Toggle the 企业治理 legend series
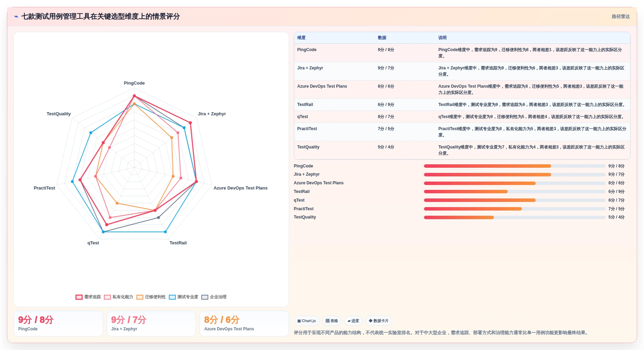Viewport: 644px width, 350px height. coord(214,297)
